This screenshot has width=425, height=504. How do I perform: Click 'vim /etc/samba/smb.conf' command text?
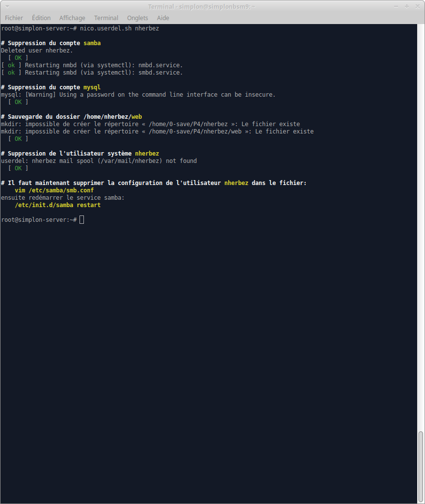(x=54, y=190)
